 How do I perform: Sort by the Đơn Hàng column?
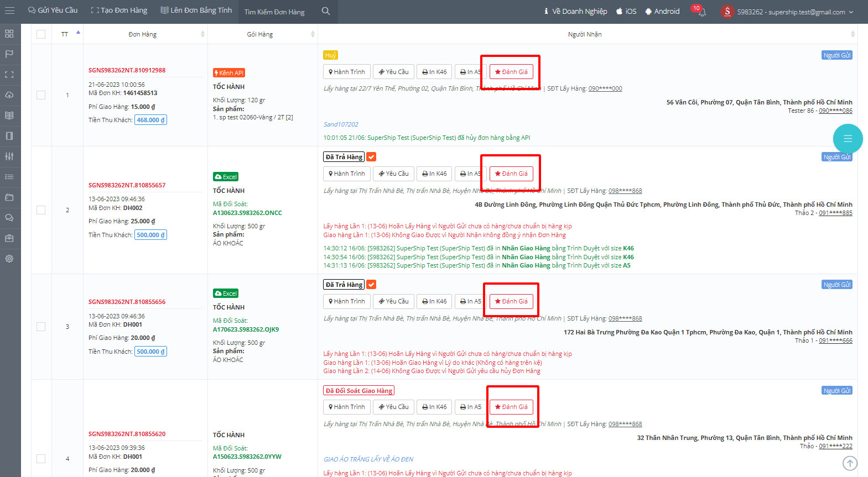pyautogui.click(x=145, y=34)
